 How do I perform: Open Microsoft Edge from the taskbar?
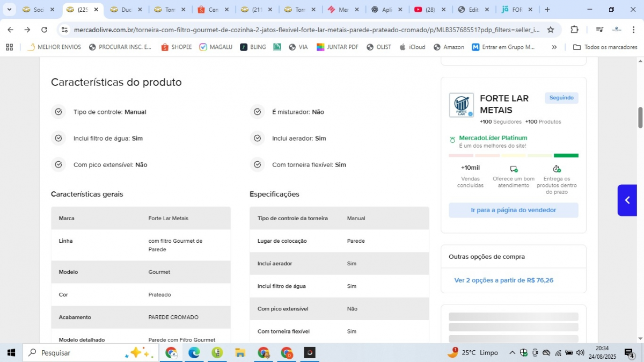(x=194, y=353)
